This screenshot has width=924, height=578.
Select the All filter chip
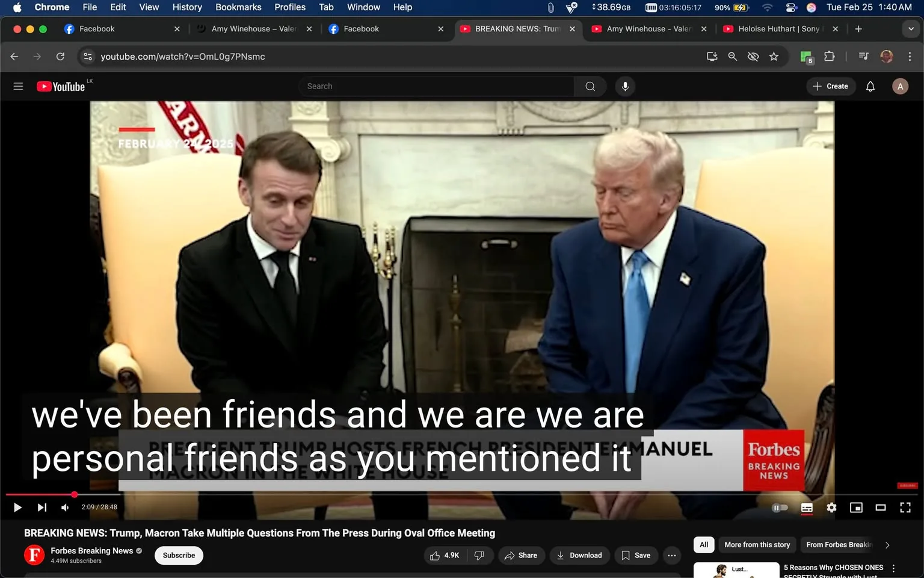pyautogui.click(x=703, y=544)
